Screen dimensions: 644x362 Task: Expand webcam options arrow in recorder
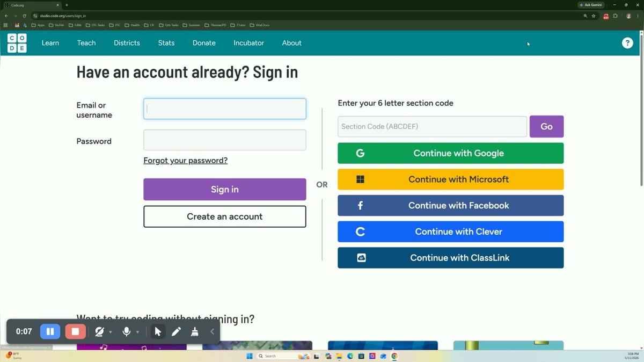click(111, 332)
